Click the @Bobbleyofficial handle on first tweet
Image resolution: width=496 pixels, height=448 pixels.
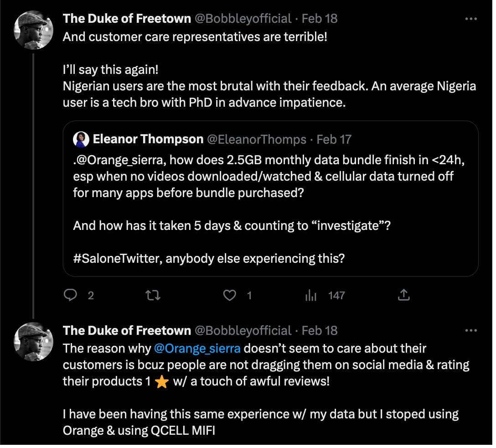pos(243,19)
